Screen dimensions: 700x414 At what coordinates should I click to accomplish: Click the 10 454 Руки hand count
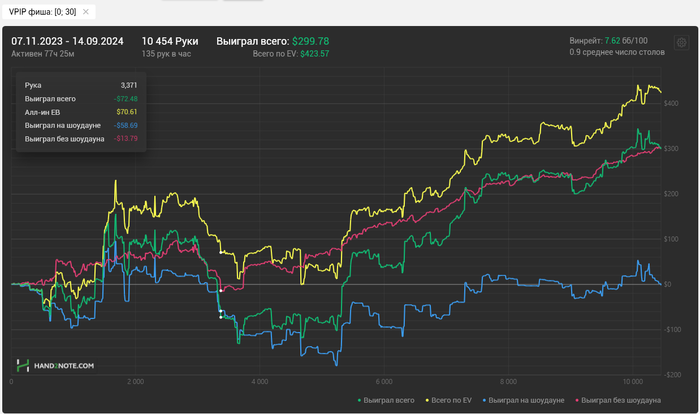click(x=170, y=41)
